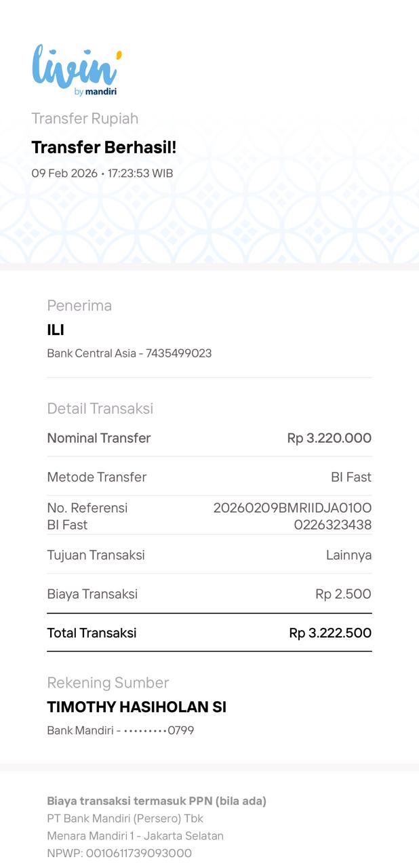
Task: Click the NPWP tax number
Action: 119,853
